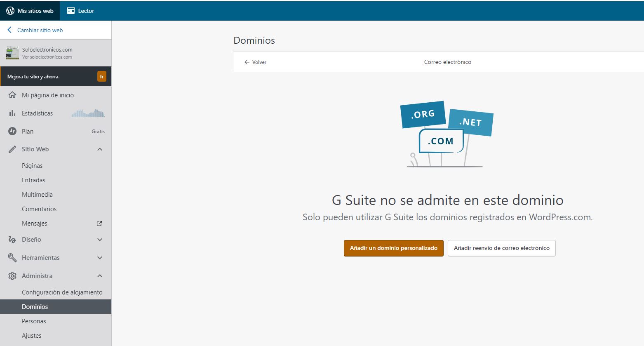The image size is (644, 346).
Task: Click the Herramientas wrench icon
Action: tap(12, 258)
